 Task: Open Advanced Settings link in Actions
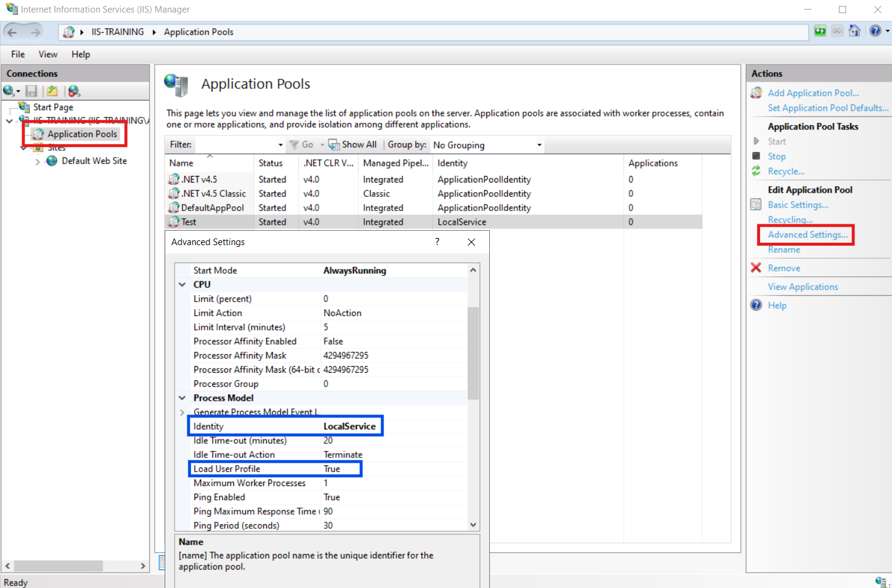tap(807, 235)
